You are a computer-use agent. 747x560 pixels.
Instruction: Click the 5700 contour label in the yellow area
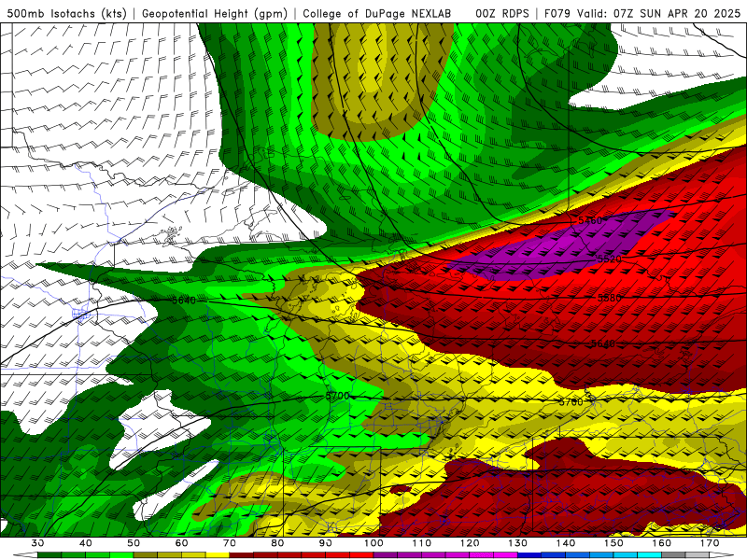571,402
